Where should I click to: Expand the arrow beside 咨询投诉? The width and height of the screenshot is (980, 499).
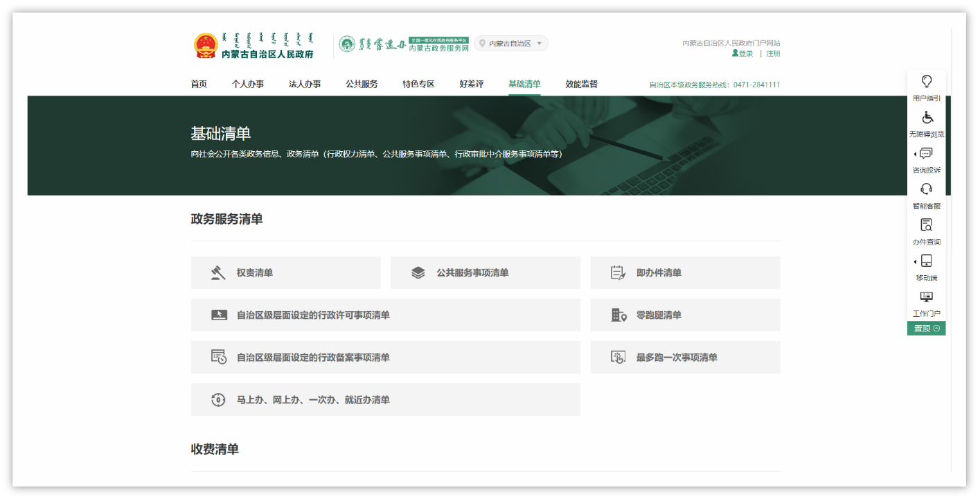(915, 154)
